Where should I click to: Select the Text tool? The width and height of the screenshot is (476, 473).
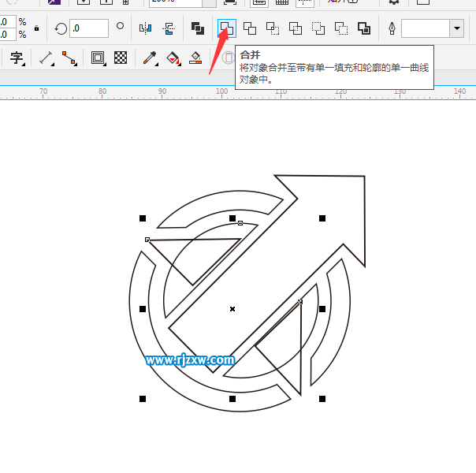(x=17, y=58)
